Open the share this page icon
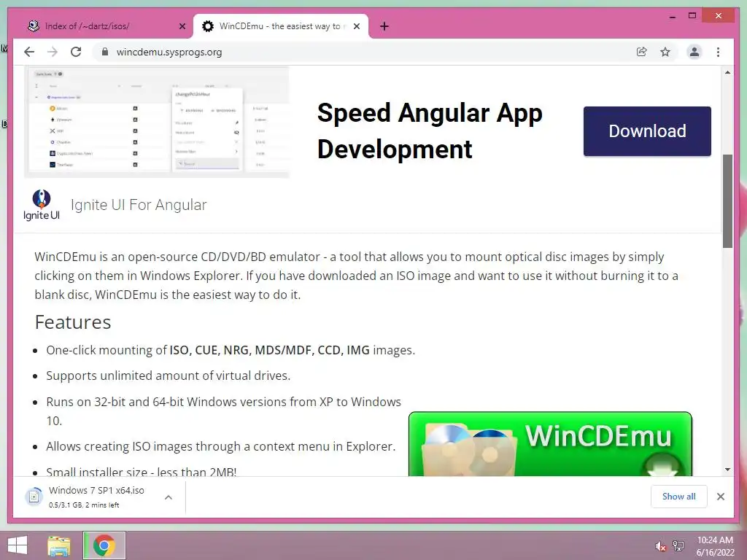Image resolution: width=747 pixels, height=560 pixels. click(x=642, y=52)
